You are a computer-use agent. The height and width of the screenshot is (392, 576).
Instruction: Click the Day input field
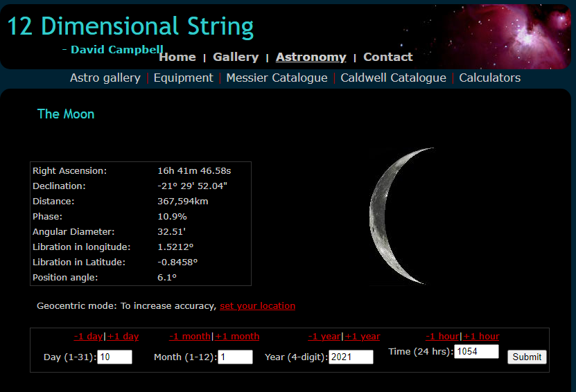point(114,357)
